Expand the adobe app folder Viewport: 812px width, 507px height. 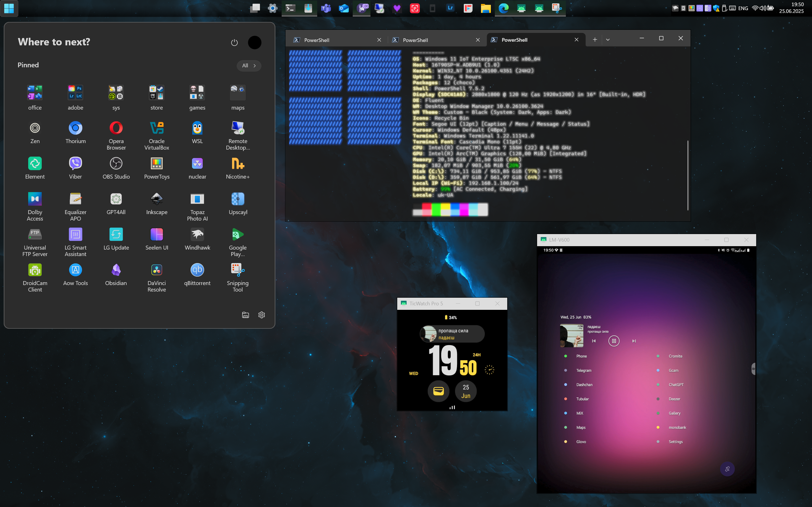pos(75,93)
